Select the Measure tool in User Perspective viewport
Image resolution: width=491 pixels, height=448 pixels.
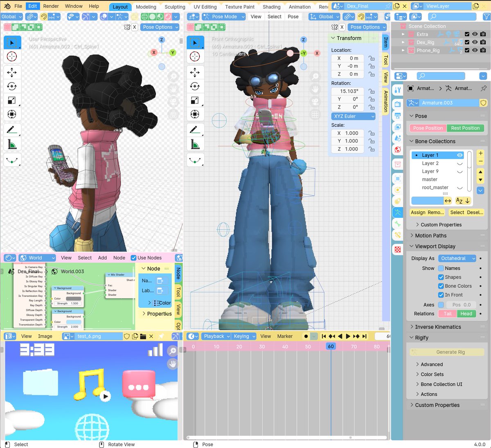click(x=12, y=144)
